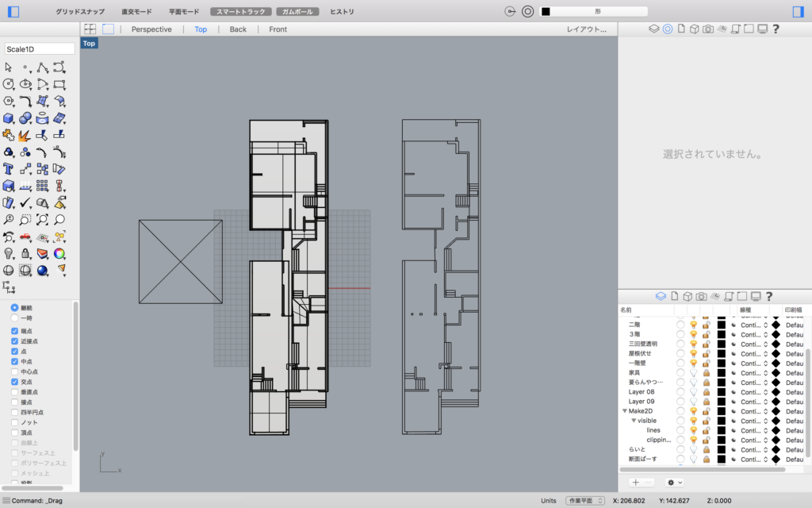The height and width of the screenshot is (508, 812).
Task: Select the Polyline tool in toolbar
Action: tap(43, 67)
